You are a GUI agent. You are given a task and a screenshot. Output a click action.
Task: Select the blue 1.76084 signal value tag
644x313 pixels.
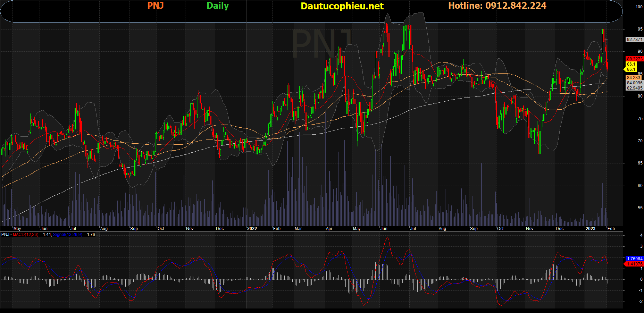pyautogui.click(x=634, y=259)
